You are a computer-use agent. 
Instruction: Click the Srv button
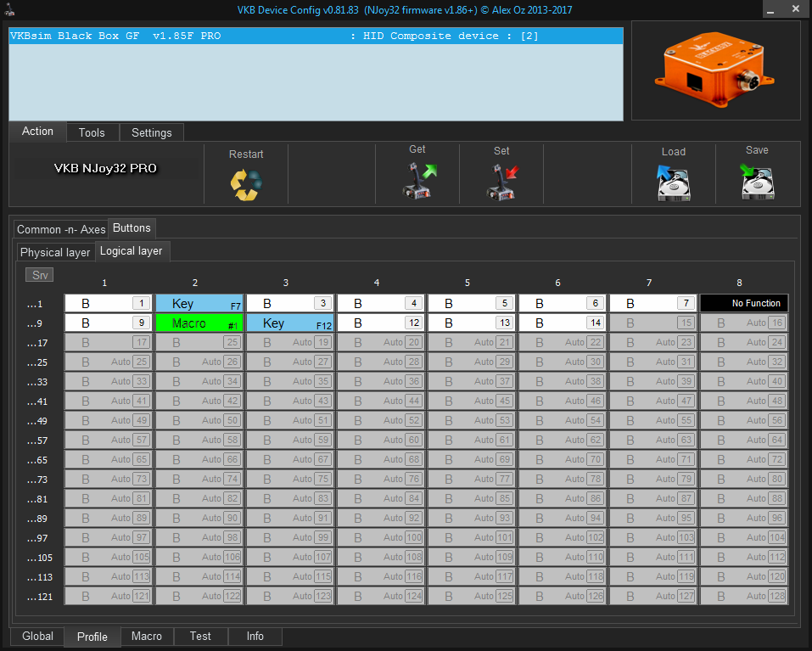40,275
